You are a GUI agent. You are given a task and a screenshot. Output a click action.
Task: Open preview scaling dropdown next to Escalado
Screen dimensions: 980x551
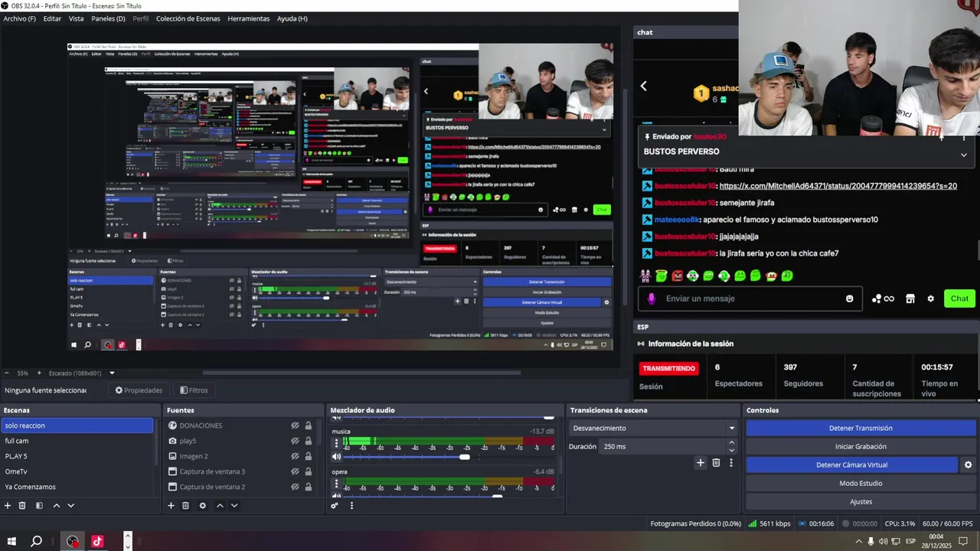point(112,373)
